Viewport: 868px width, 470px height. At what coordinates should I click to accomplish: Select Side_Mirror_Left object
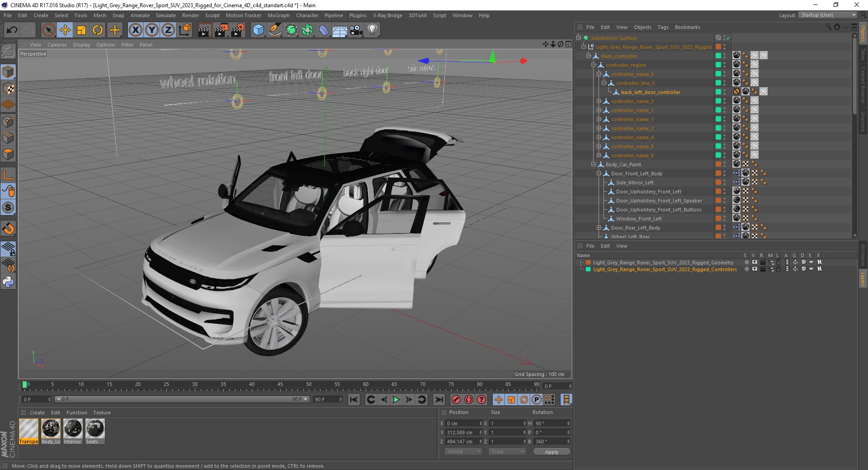point(635,183)
